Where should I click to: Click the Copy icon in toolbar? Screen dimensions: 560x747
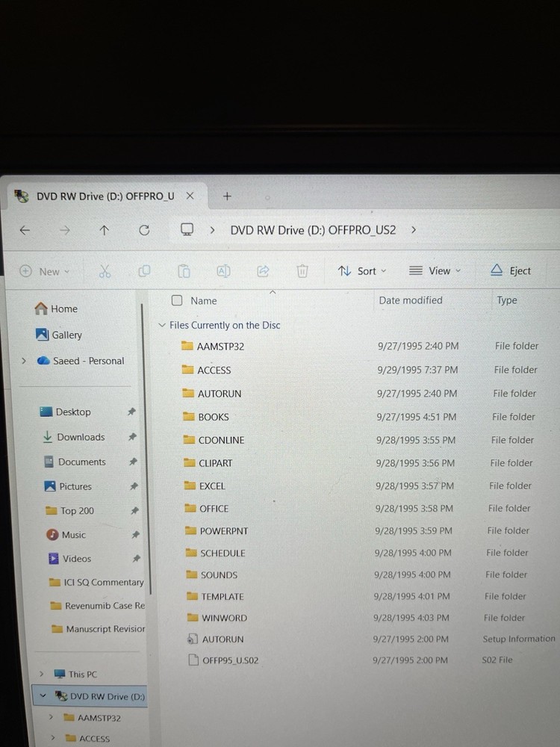tap(144, 271)
